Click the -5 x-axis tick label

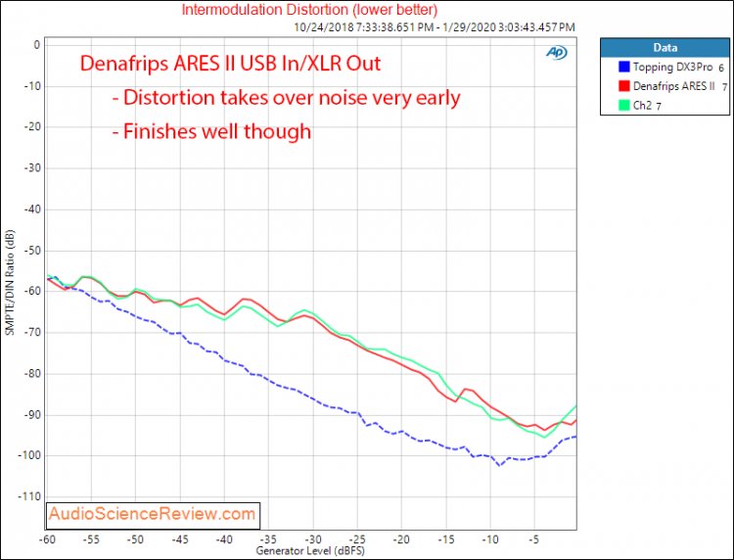coord(533,539)
